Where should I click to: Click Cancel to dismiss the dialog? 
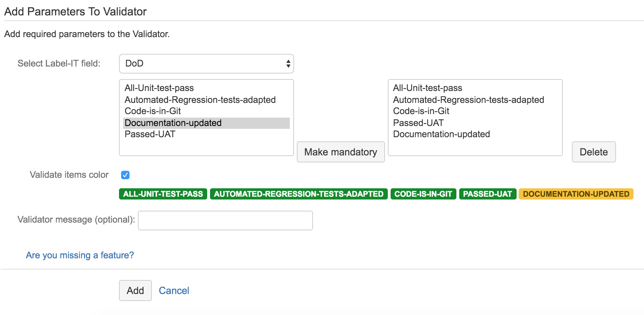coord(174,290)
